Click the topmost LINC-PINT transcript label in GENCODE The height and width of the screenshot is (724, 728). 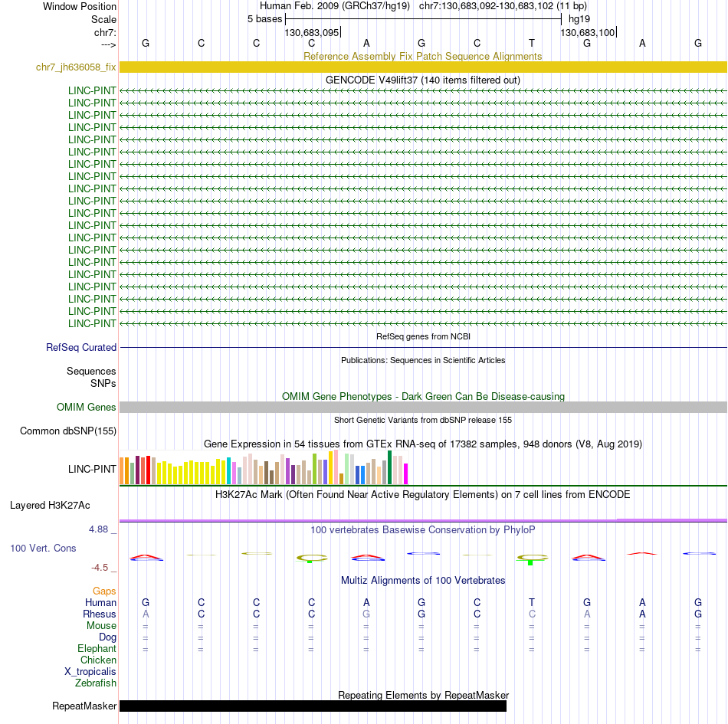pos(92,90)
